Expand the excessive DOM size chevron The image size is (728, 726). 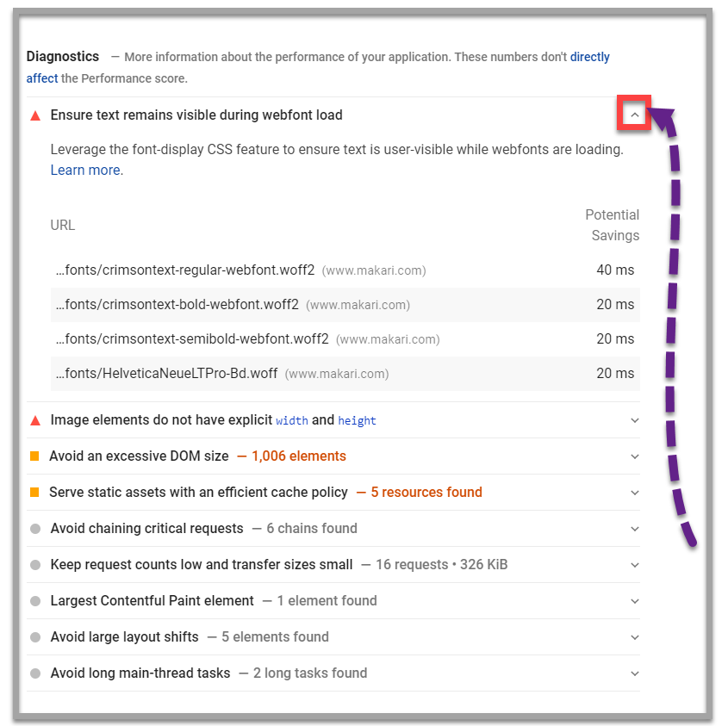click(x=635, y=457)
